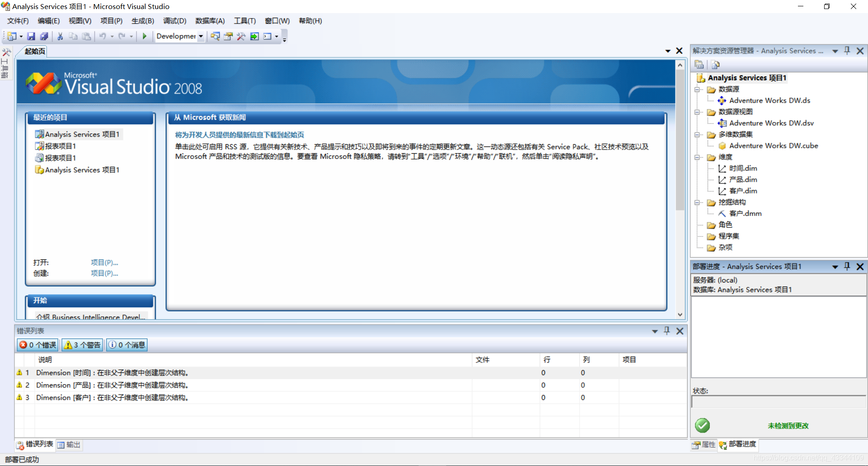Click the 状态 status text field
This screenshot has height=466, width=868.
click(778, 402)
